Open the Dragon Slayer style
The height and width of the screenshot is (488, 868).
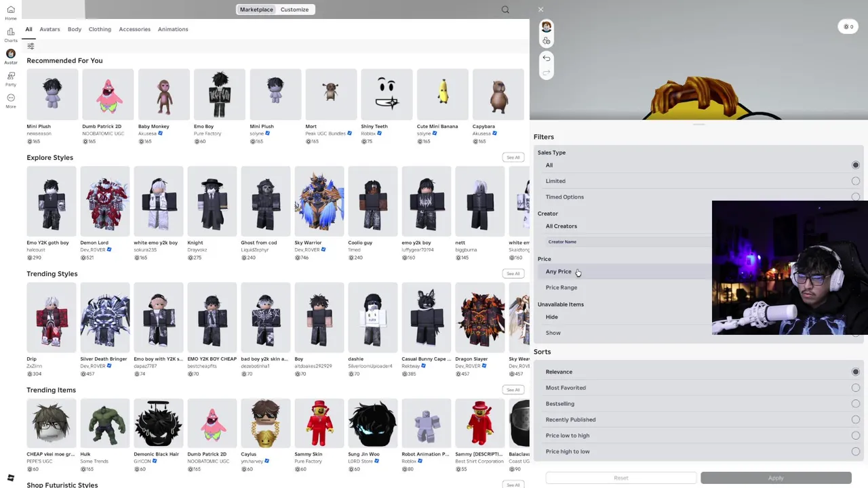click(x=479, y=318)
